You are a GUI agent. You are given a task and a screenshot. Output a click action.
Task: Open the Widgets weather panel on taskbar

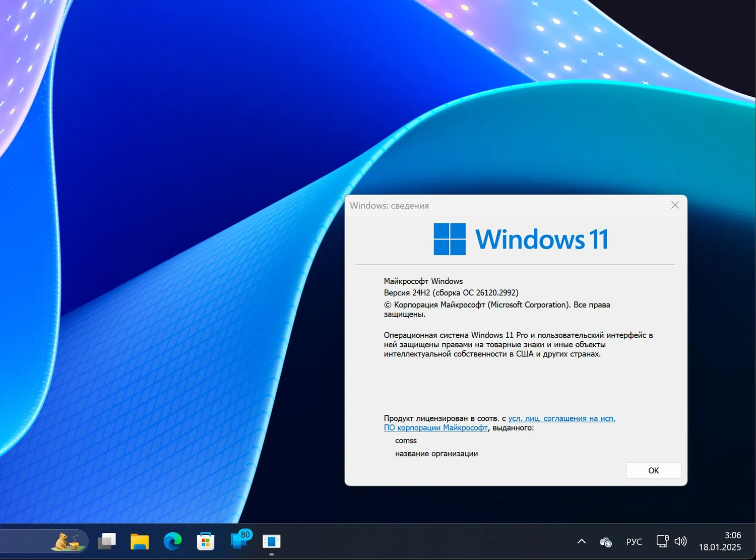(66, 541)
